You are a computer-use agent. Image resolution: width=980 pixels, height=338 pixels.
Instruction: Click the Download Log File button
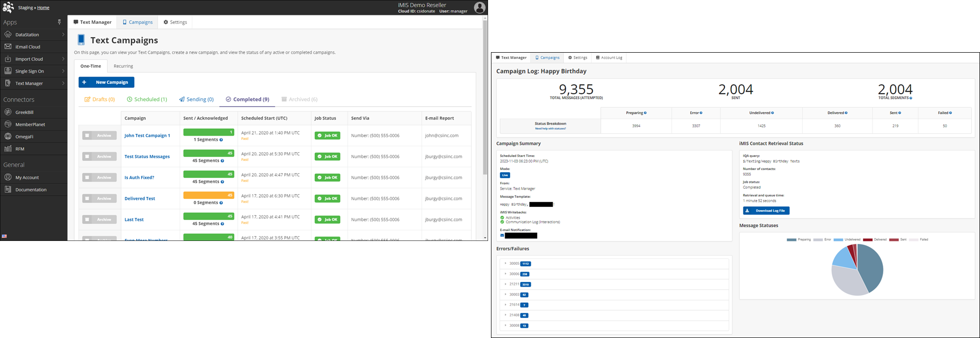766,211
